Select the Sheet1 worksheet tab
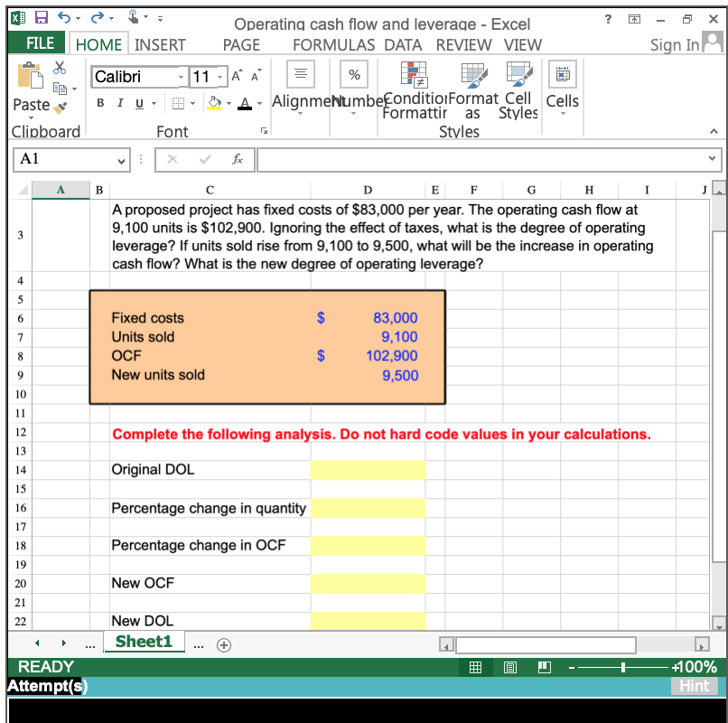This screenshot has height=723, width=728. point(144,642)
